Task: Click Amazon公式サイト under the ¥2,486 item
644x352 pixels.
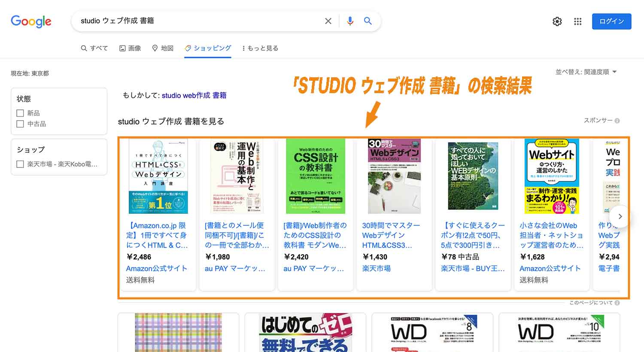Action: point(157,268)
